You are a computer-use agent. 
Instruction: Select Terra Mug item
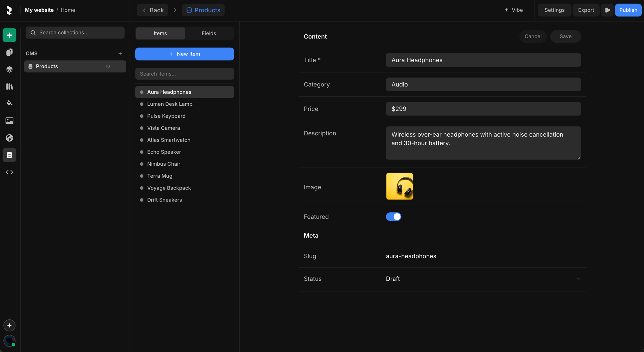click(185, 176)
